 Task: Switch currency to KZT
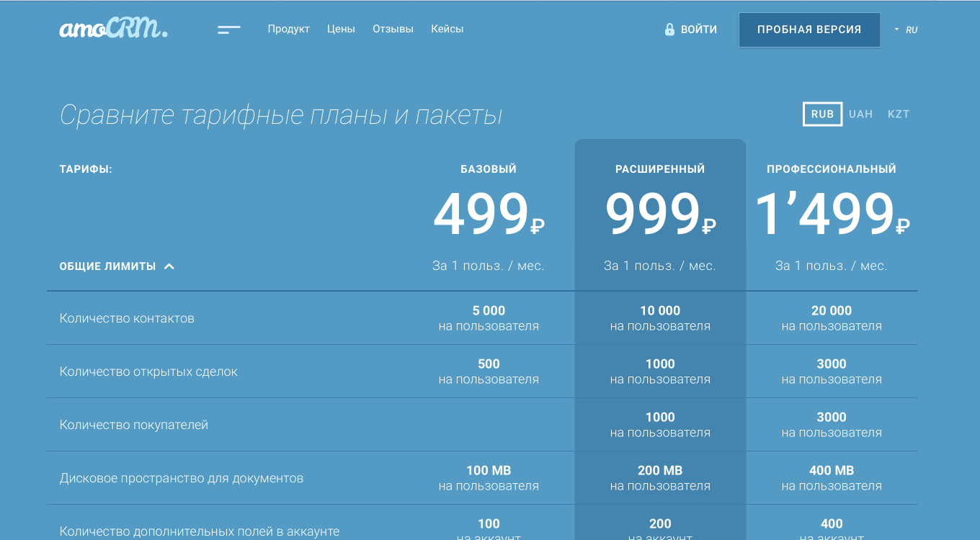[899, 114]
